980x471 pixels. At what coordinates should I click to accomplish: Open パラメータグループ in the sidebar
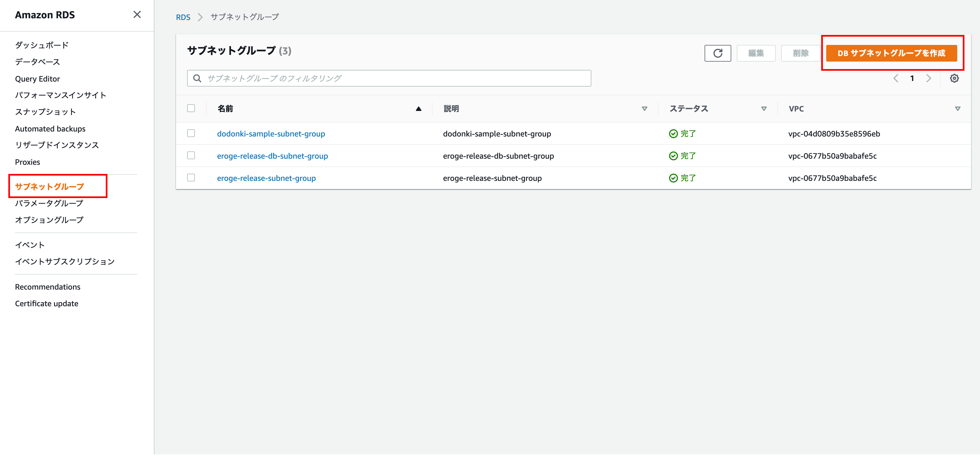coord(49,203)
